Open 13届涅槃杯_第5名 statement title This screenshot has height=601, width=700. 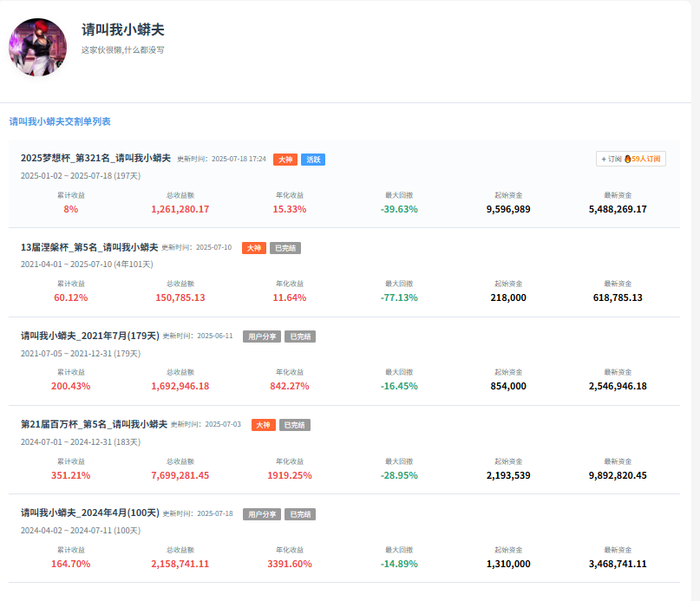click(88, 247)
